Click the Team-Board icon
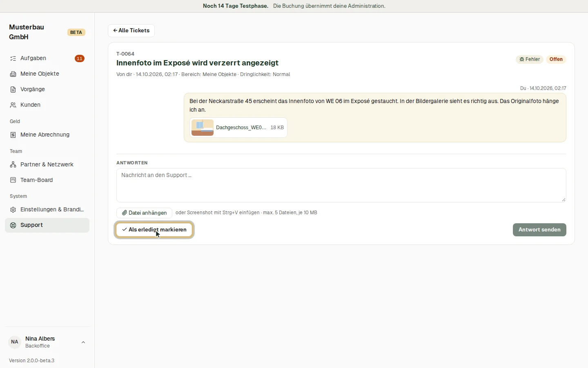 (13, 180)
